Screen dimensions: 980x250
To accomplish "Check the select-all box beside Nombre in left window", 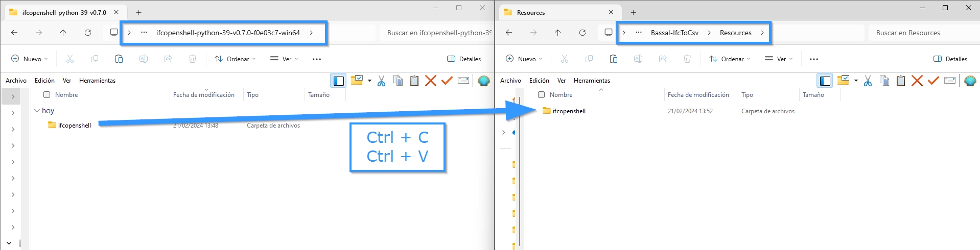I will [x=47, y=95].
